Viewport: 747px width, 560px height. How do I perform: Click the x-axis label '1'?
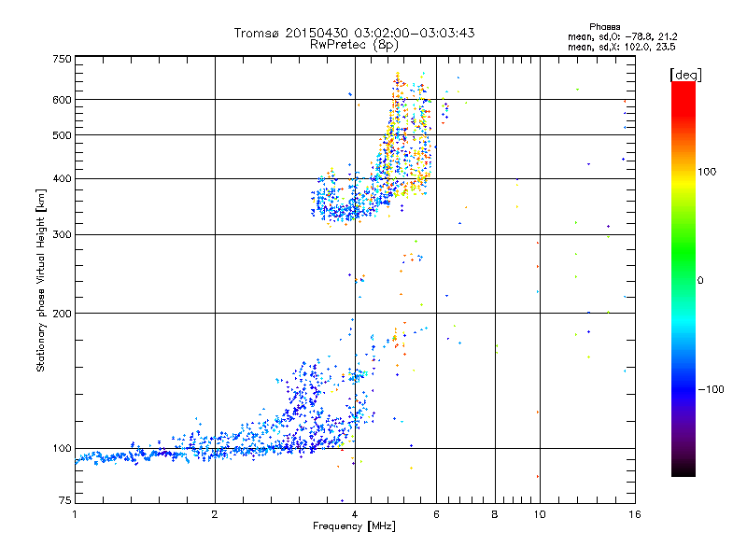(x=75, y=514)
